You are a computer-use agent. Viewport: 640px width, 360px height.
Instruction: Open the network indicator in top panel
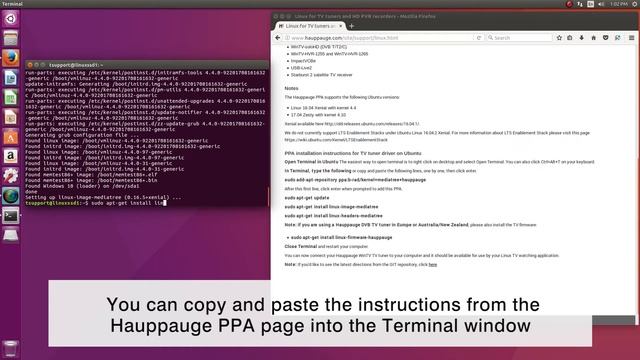(580, 4)
